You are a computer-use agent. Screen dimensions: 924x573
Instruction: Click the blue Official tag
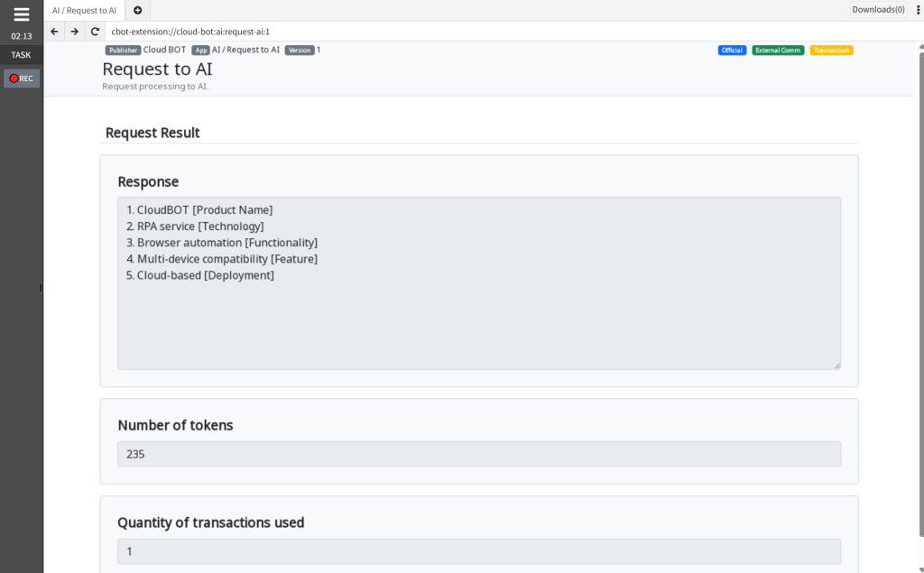732,51
